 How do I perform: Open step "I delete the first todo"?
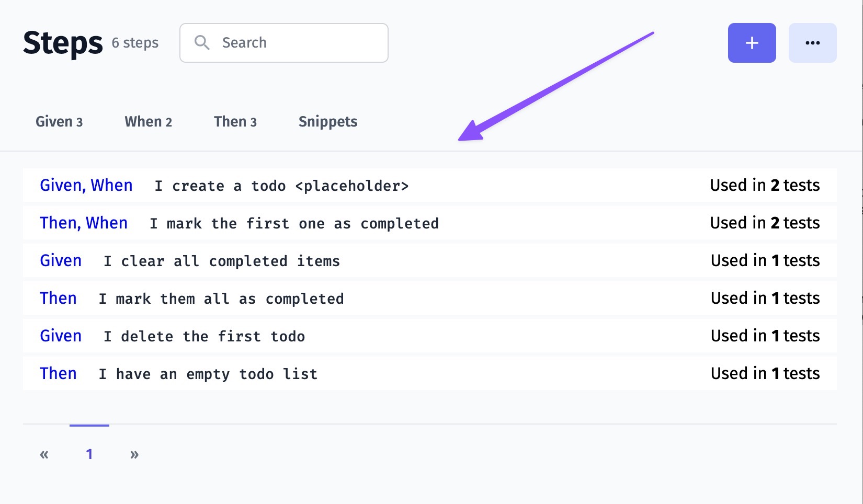(x=204, y=337)
